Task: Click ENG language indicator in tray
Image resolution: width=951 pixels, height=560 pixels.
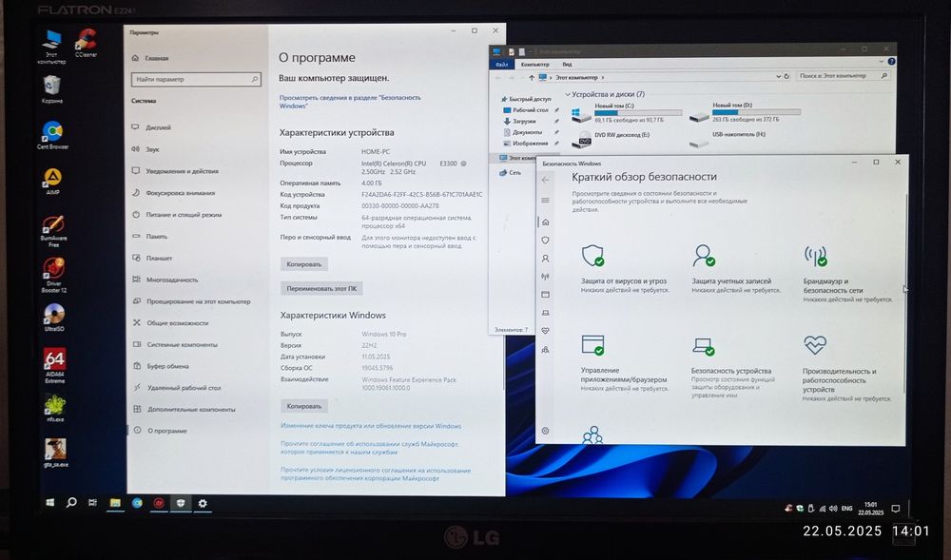Action: [x=847, y=508]
